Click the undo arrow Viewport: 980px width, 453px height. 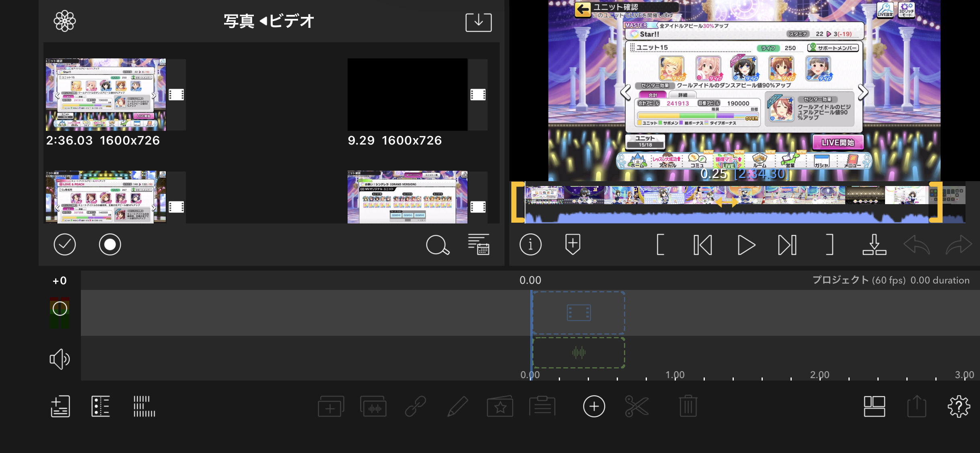click(x=916, y=244)
